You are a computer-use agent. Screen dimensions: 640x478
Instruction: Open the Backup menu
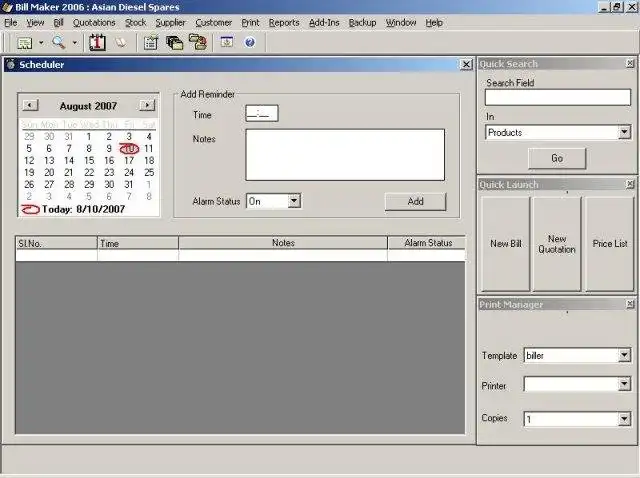(x=362, y=23)
